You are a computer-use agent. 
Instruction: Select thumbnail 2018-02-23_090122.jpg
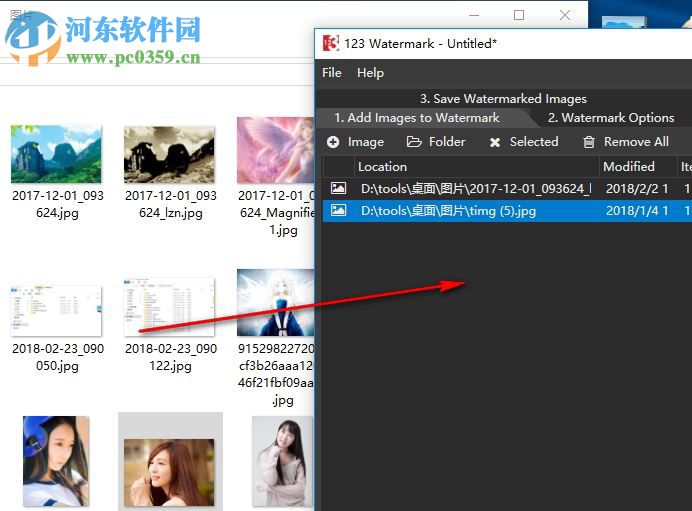click(169, 307)
